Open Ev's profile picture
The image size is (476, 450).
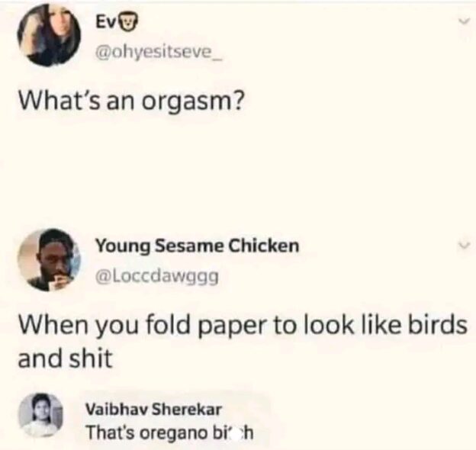click(x=50, y=34)
